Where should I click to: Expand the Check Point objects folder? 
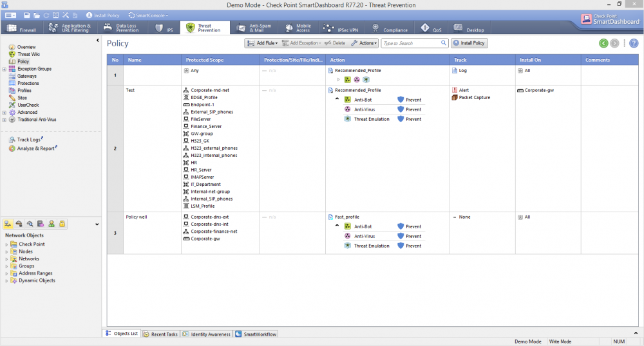click(x=6, y=244)
